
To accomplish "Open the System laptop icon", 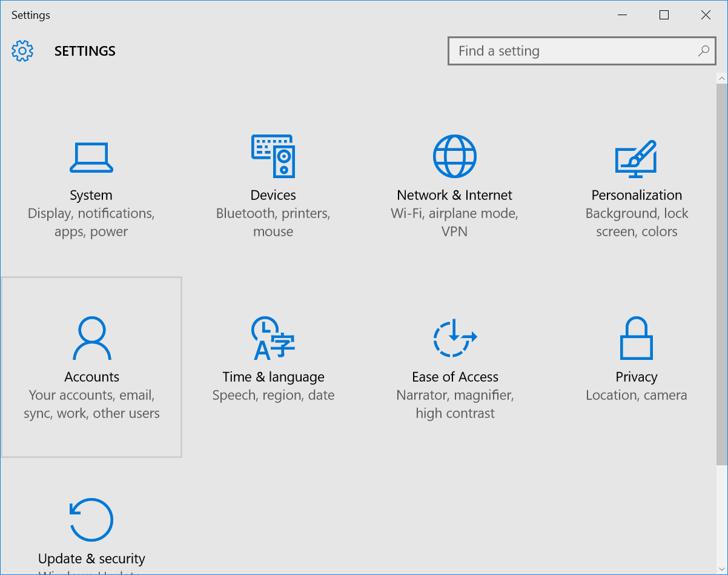I will 91,158.
